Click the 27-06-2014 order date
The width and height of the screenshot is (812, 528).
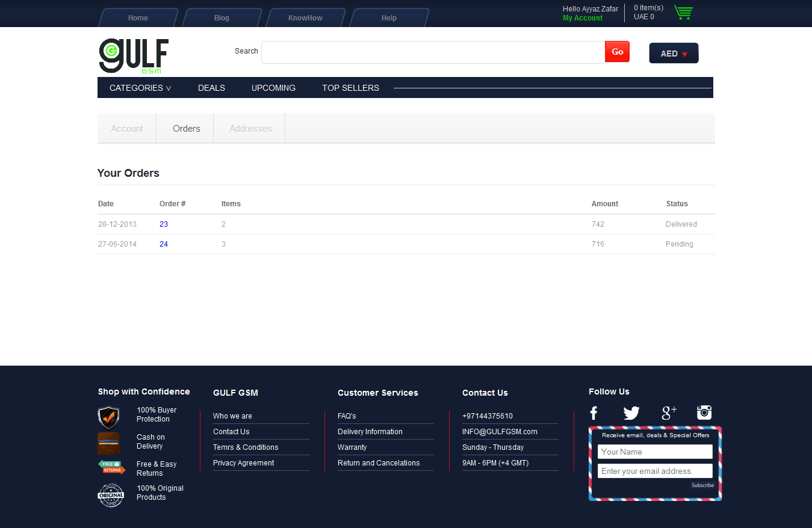[117, 244]
